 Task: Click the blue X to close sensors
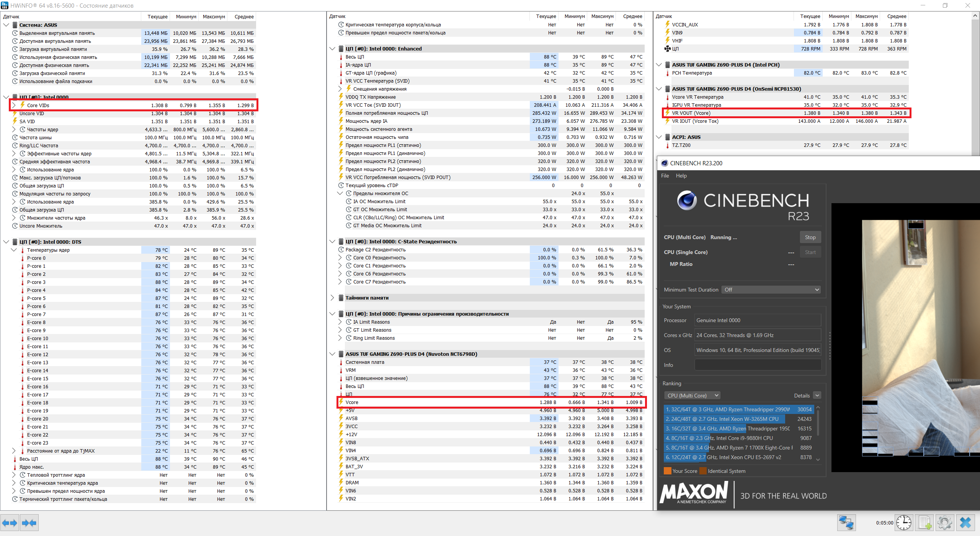coord(965,523)
